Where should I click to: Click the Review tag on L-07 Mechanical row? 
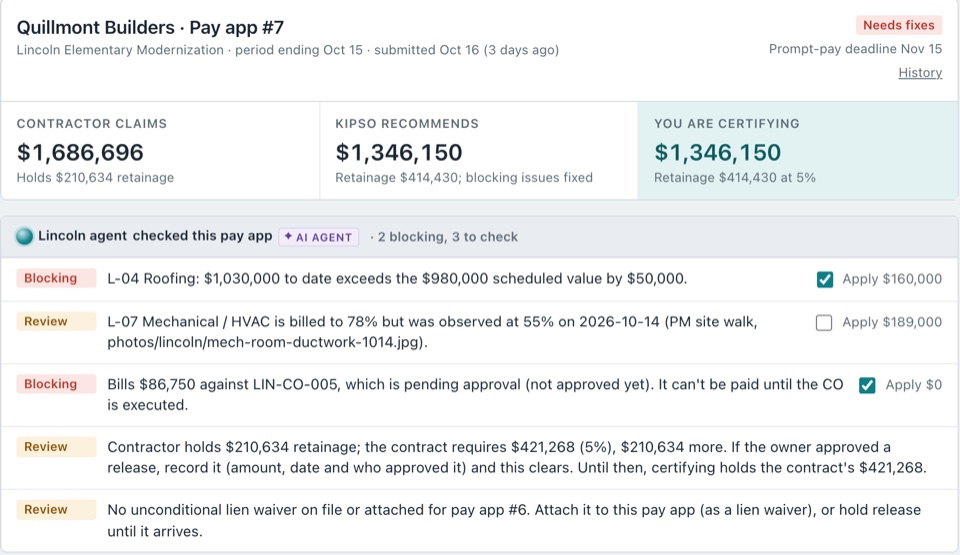click(x=56, y=322)
